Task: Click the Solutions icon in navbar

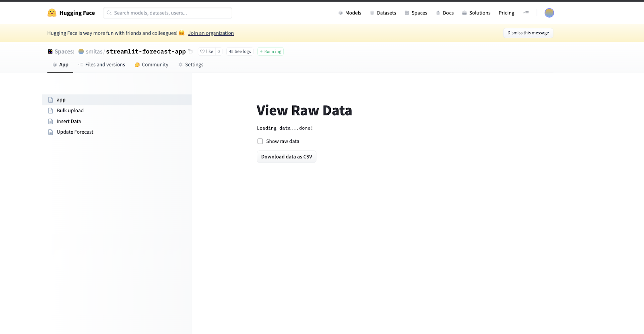Action: (464, 13)
